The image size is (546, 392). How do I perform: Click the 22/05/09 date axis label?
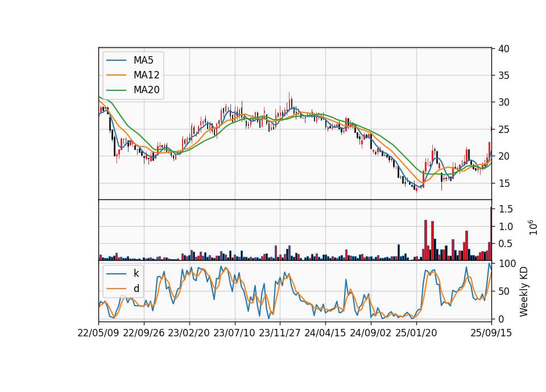98,333
